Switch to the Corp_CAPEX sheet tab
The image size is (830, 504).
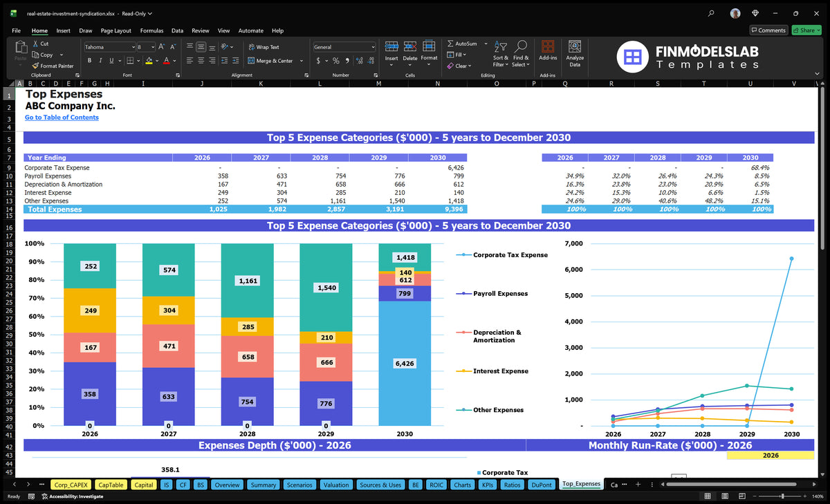[70, 485]
